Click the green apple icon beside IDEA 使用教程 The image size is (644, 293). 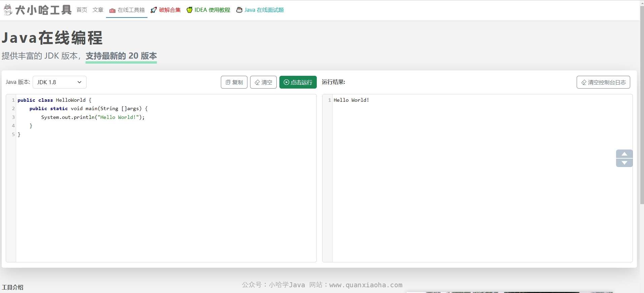tap(190, 10)
